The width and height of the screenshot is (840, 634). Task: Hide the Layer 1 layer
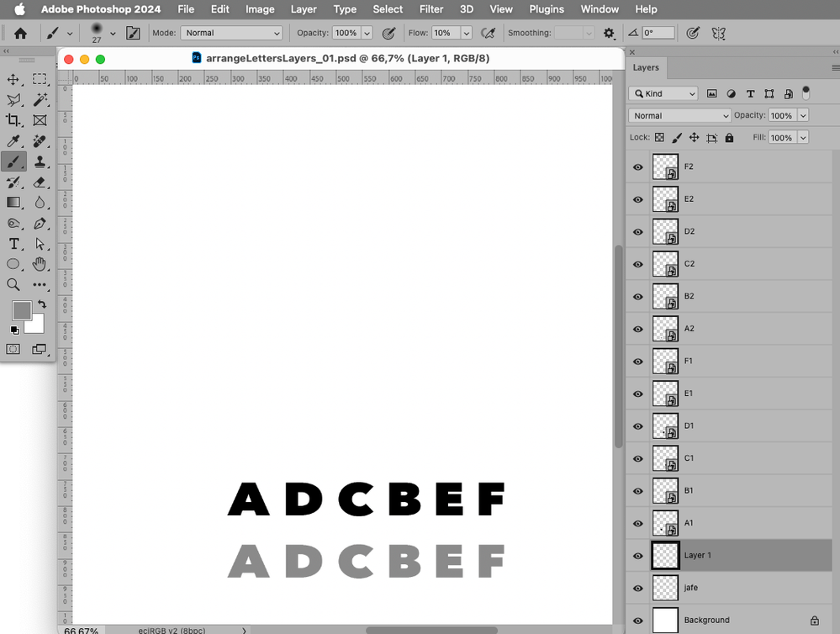638,556
